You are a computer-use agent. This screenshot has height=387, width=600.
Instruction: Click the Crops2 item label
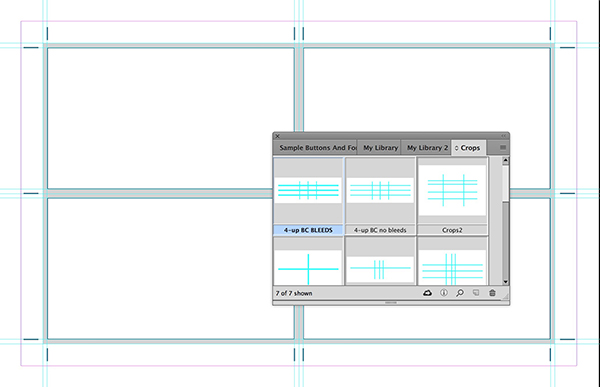pyautogui.click(x=452, y=230)
